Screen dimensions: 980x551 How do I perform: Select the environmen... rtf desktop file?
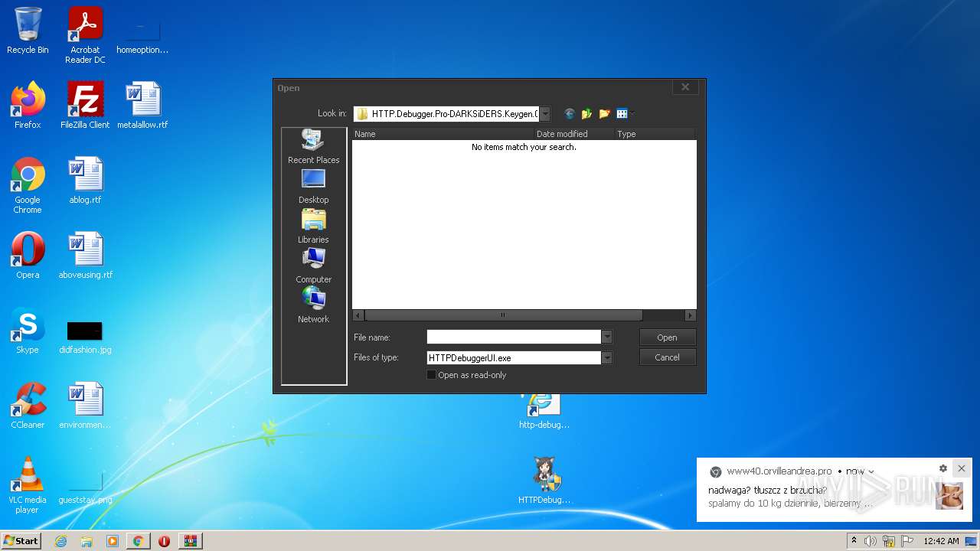[x=85, y=406]
